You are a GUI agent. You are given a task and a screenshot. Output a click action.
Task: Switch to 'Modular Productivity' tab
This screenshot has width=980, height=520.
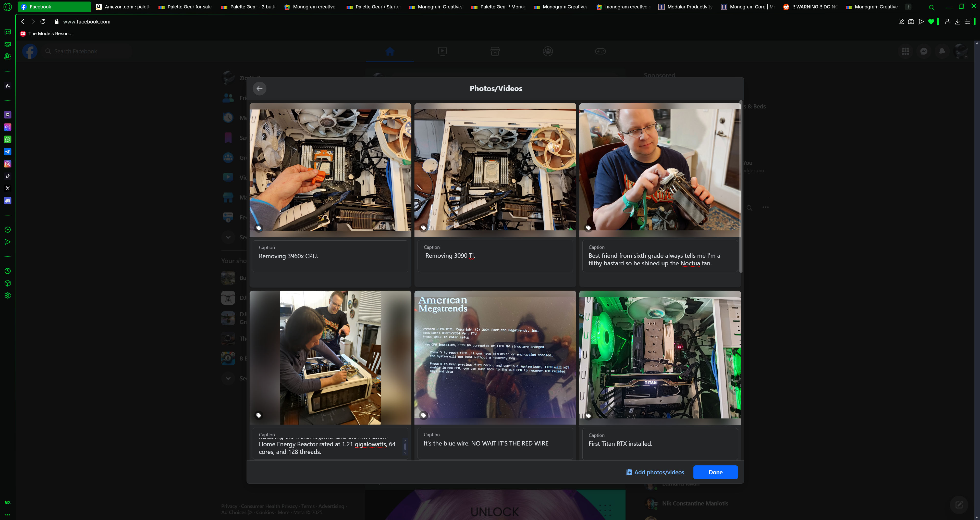pos(685,7)
